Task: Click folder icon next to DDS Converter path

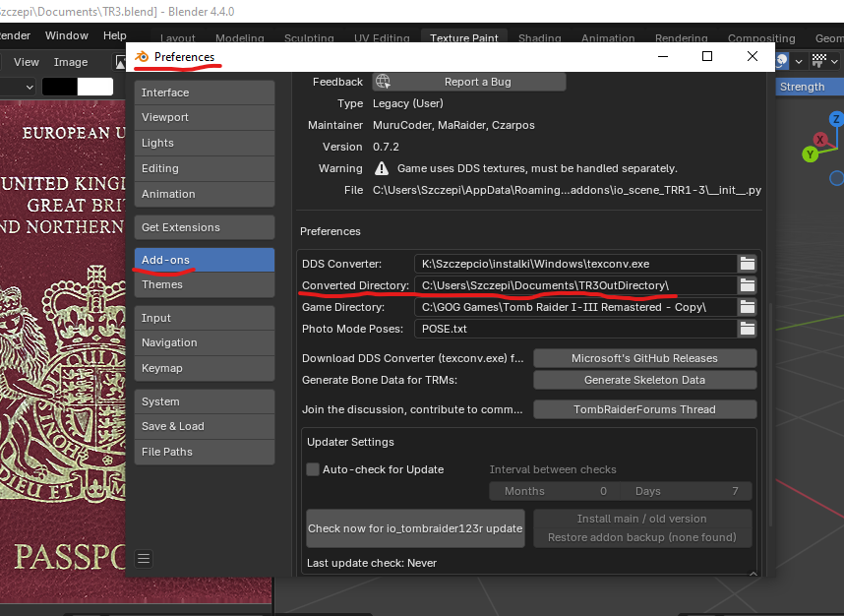Action: pyautogui.click(x=748, y=264)
